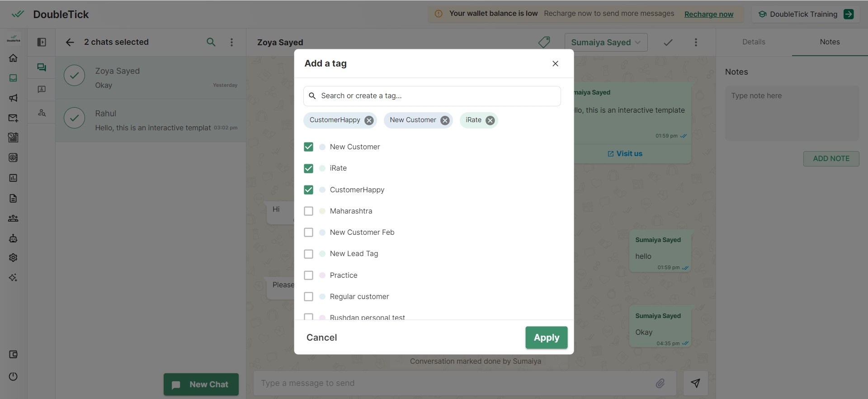Open the chat list three-dot options
868x399 pixels.
click(x=232, y=42)
